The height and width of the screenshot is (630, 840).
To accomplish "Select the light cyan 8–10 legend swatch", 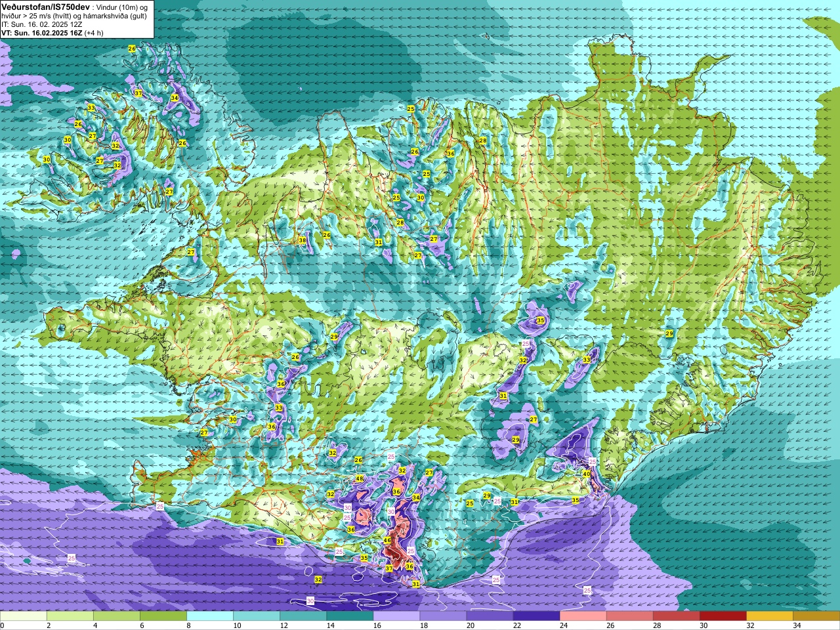I will coord(210,616).
